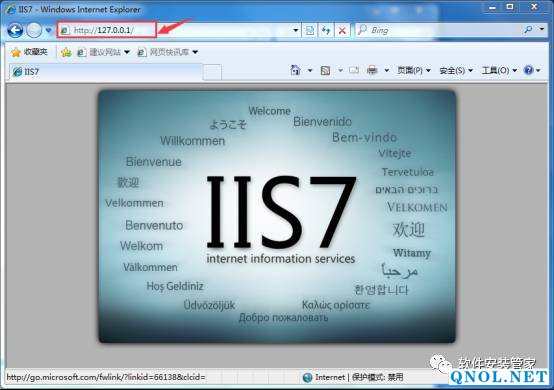Click the Bing search box
The image size is (554, 390).
tap(438, 30)
